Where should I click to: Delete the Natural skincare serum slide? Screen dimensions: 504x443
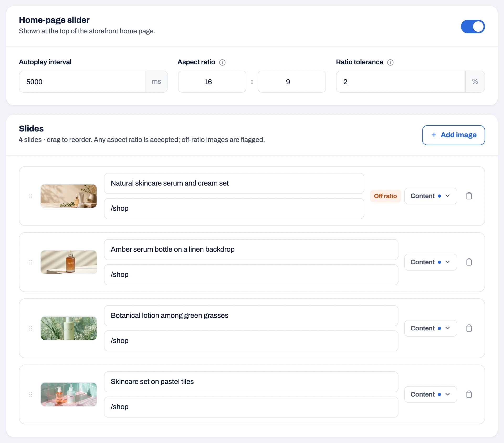[469, 196]
